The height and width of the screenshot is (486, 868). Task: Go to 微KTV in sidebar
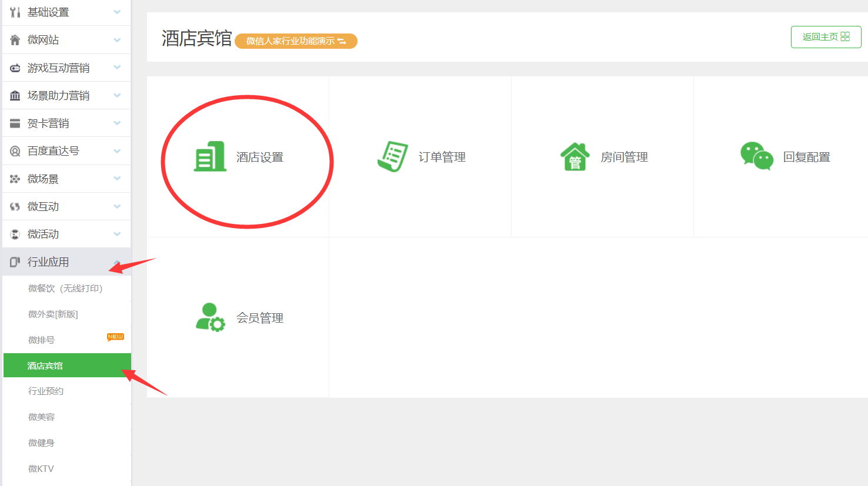[x=41, y=468]
